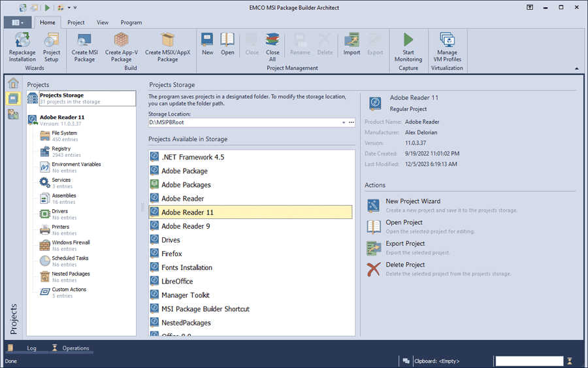This screenshot has width=588, height=368.
Task: Open Nested Packages node
Action: click(x=65, y=277)
